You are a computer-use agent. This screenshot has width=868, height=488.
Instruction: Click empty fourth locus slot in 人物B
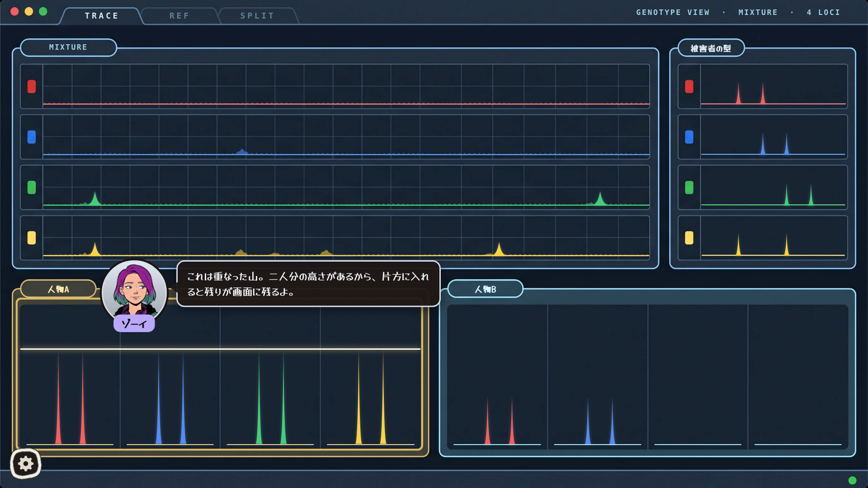[798, 377]
